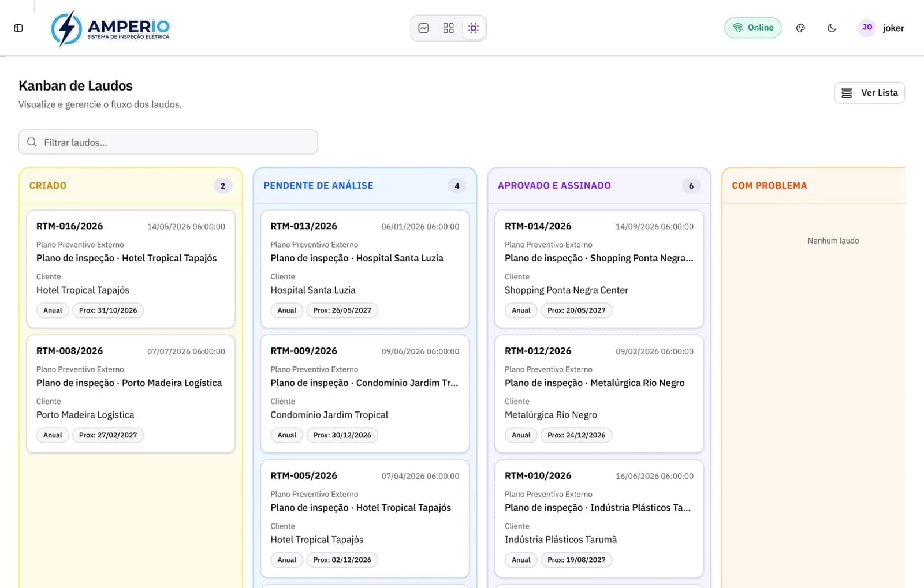
Task: Switch to the grid modules icon
Action: (448, 28)
